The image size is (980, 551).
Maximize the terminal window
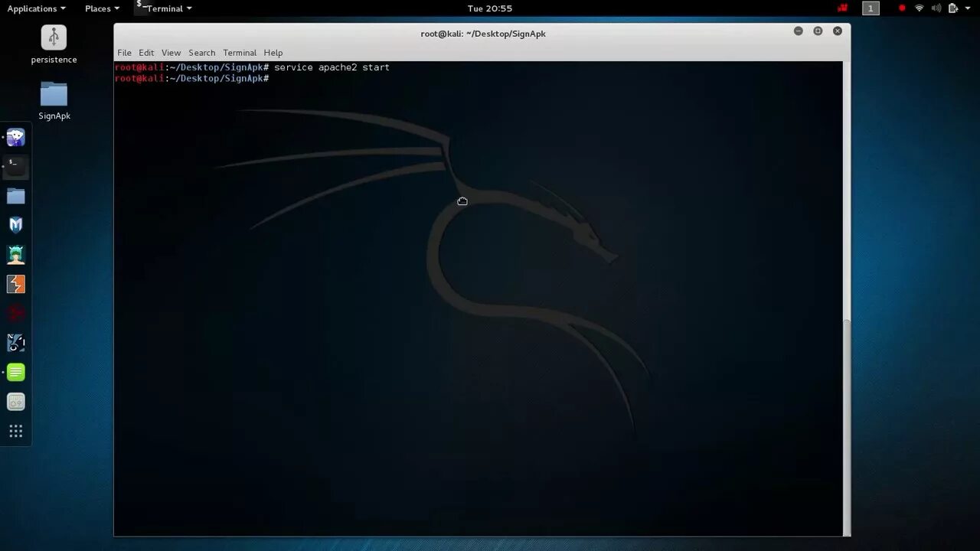tap(818, 31)
